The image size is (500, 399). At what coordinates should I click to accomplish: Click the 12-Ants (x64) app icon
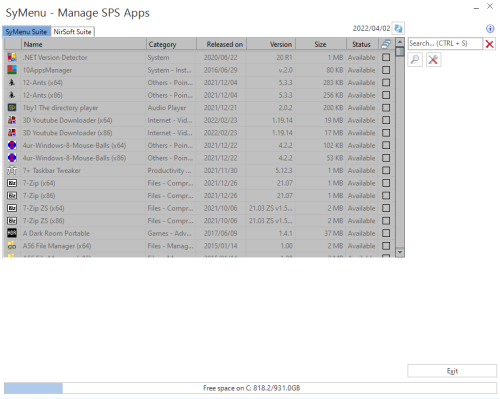point(12,82)
